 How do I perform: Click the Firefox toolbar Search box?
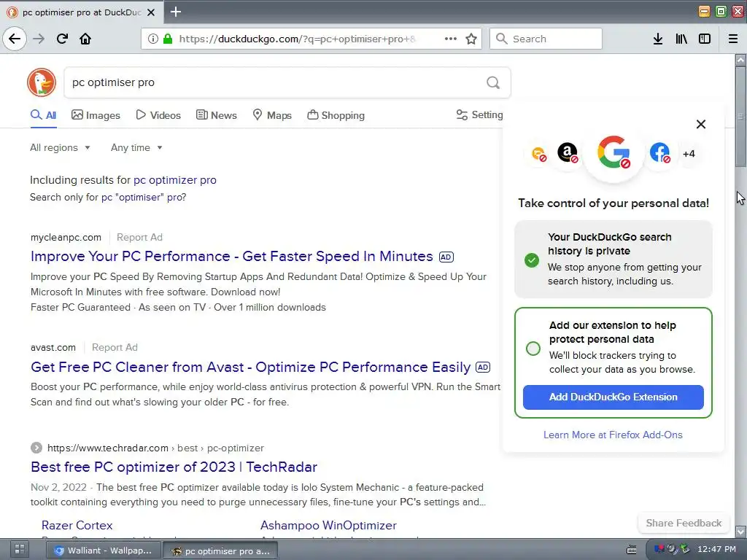click(546, 39)
